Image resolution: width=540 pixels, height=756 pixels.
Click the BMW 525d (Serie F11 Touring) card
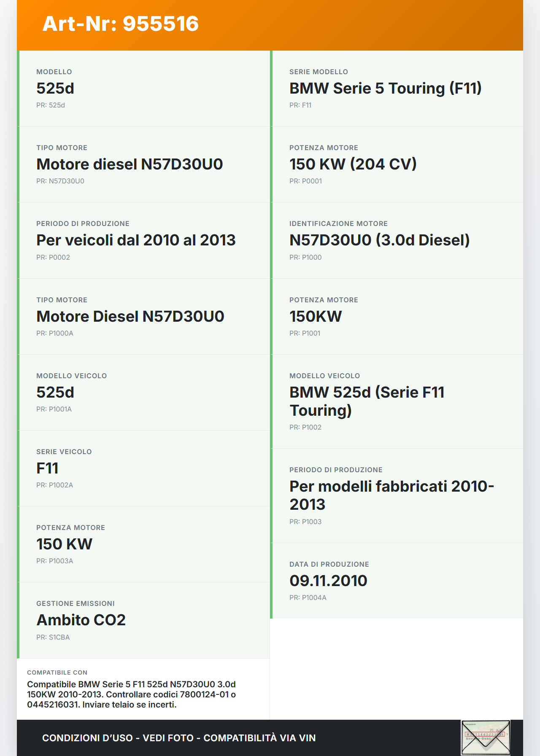pyautogui.click(x=397, y=401)
